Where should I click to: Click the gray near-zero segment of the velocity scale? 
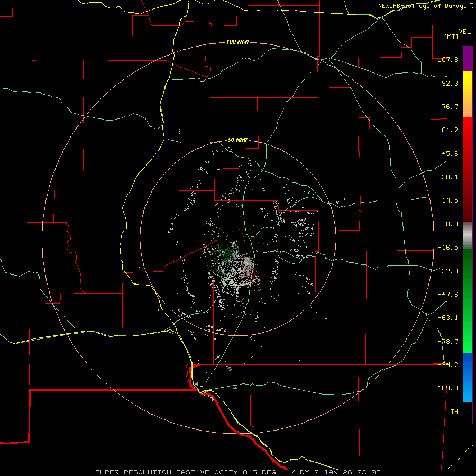pyautogui.click(x=467, y=235)
